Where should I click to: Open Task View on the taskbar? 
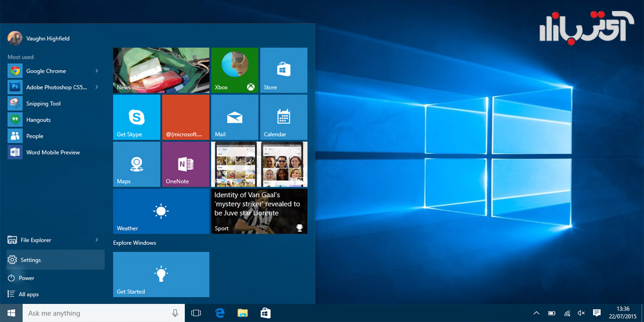196,313
